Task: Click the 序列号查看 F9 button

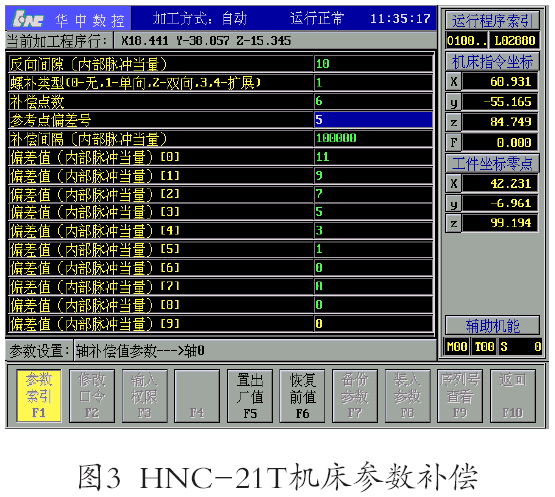Action: coord(460,396)
